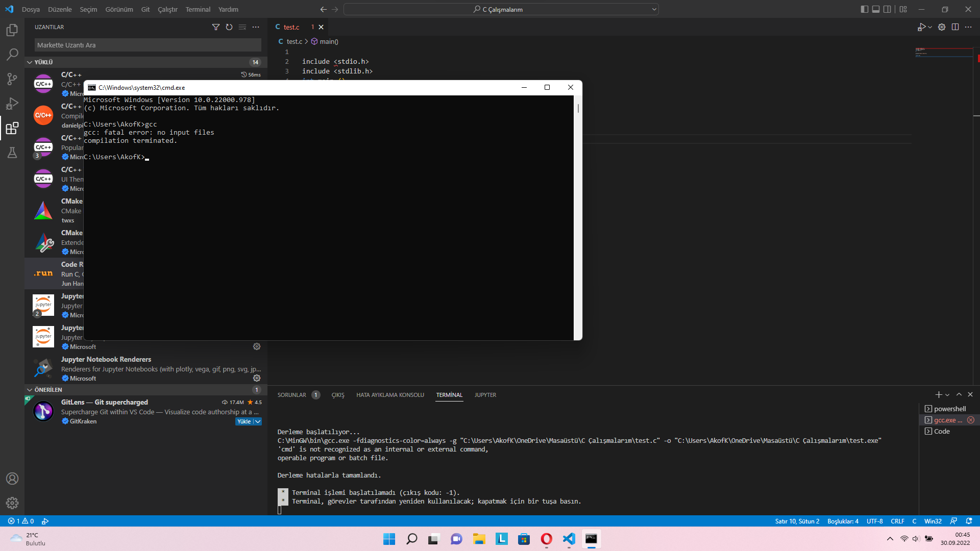Open manage gear for Jupyter Notebook Renderers
This screenshot has width=980, height=551.
[257, 378]
